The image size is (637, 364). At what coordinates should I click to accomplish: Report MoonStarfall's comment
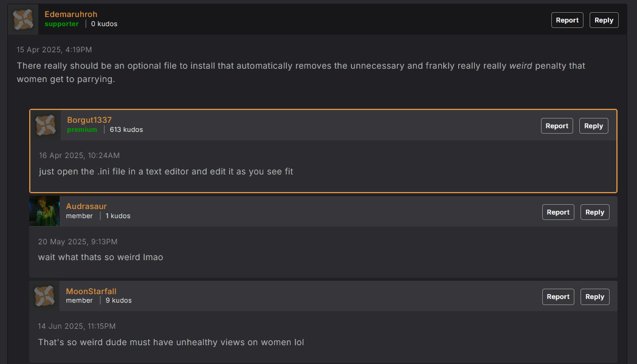pyautogui.click(x=558, y=297)
